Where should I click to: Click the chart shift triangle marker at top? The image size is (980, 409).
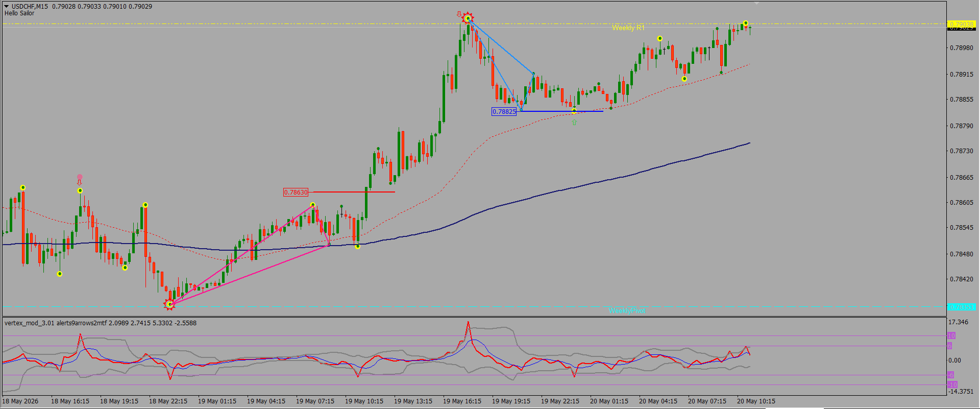coord(756,3)
